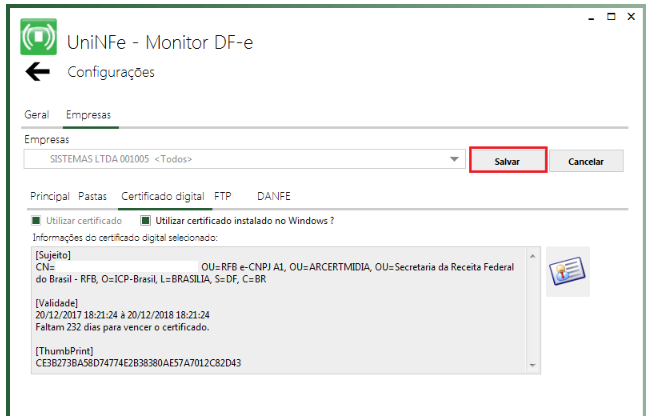Expand the Empresas dropdown arrow
The image size is (650, 416).
(454, 159)
